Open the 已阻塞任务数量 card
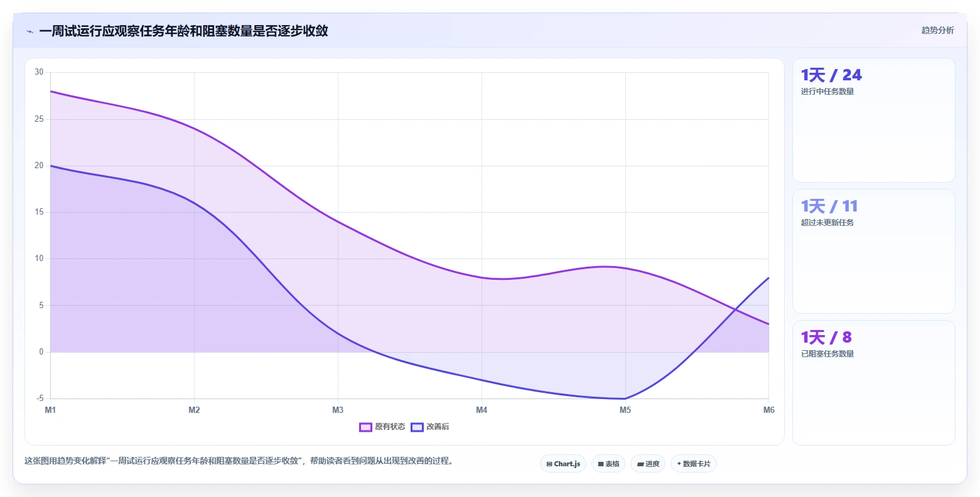 (873, 383)
